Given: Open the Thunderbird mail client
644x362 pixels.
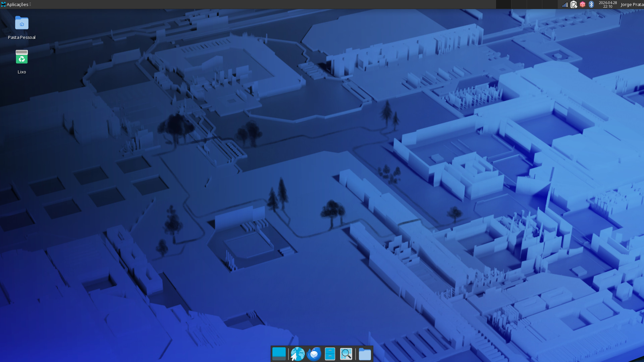Looking at the screenshot, I should click(314, 354).
